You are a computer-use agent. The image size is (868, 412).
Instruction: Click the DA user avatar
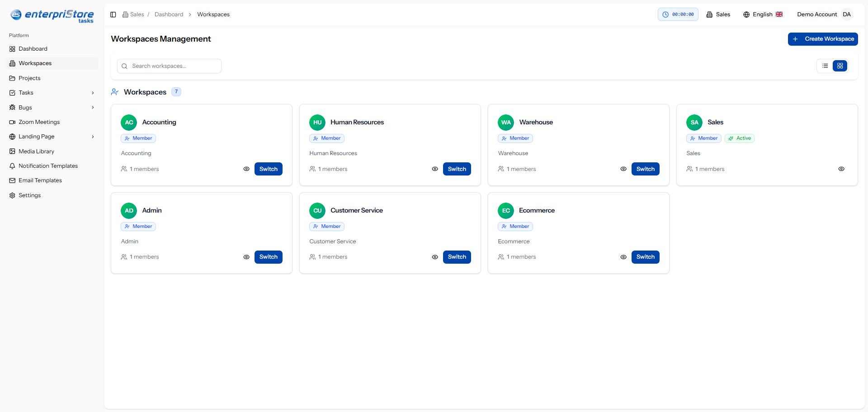[847, 14]
